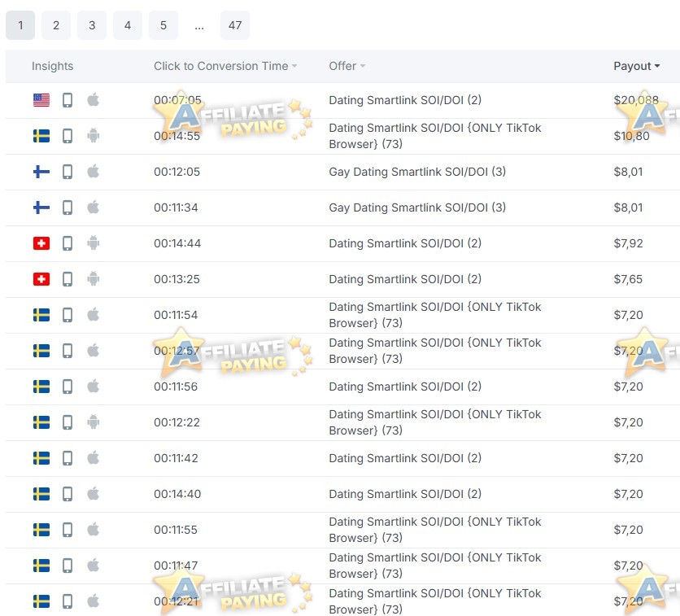Click the 00:13:25 conversion time

177,279
